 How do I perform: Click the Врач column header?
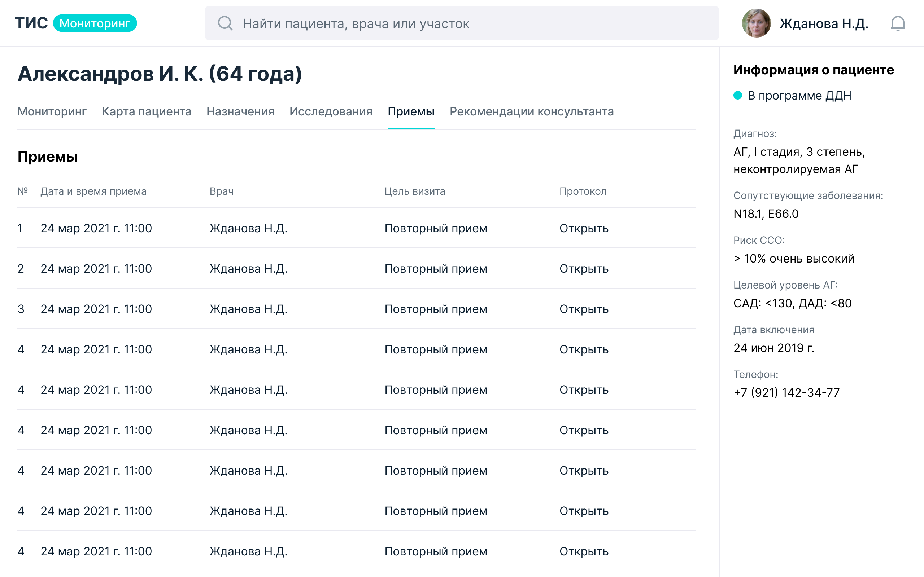point(222,191)
